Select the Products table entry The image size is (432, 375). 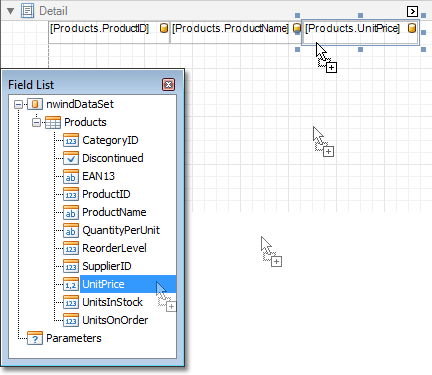85,122
